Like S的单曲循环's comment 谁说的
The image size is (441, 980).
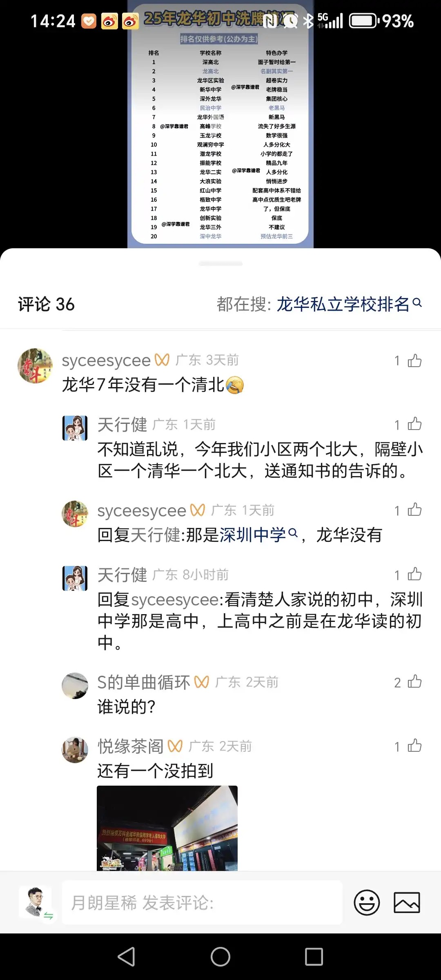point(414,682)
